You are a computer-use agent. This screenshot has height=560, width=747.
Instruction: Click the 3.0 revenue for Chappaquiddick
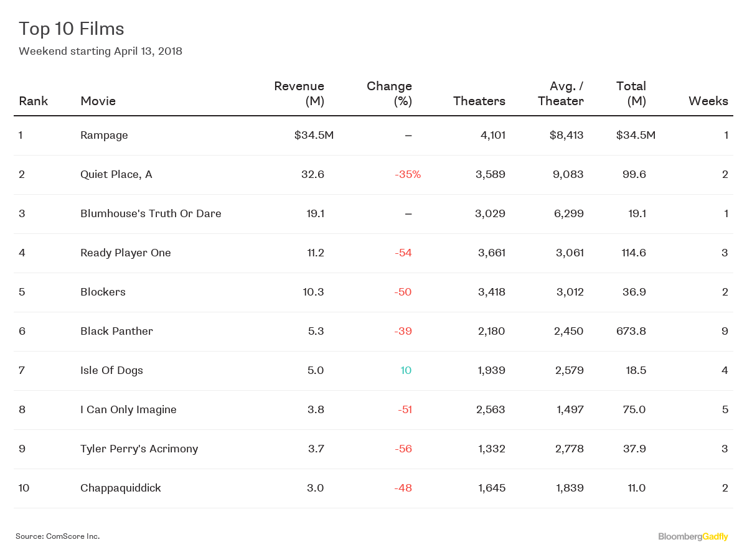coord(316,488)
